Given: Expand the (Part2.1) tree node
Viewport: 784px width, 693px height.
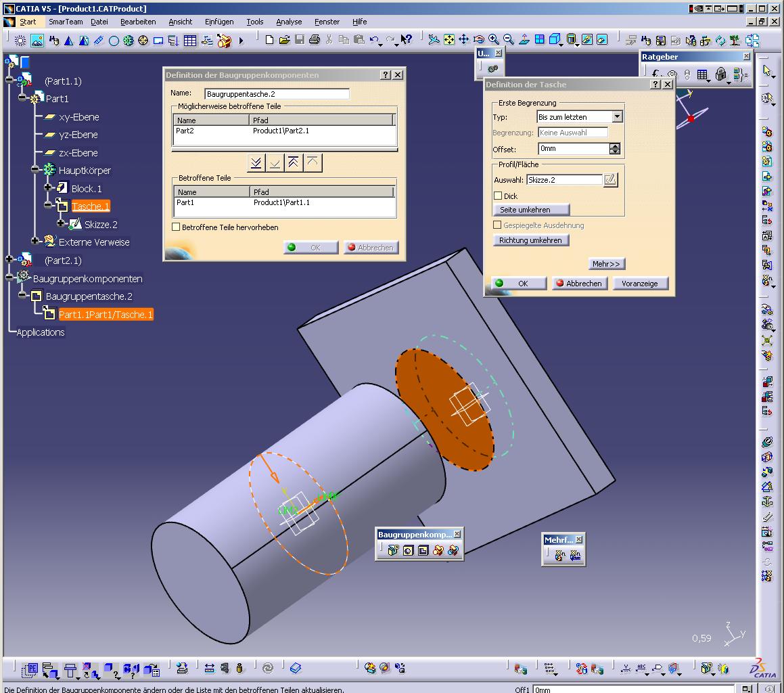Looking at the screenshot, I should pos(9,259).
